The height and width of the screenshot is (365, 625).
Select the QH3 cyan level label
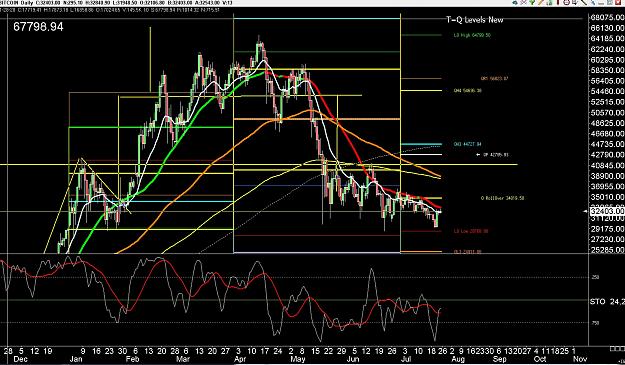(467, 144)
